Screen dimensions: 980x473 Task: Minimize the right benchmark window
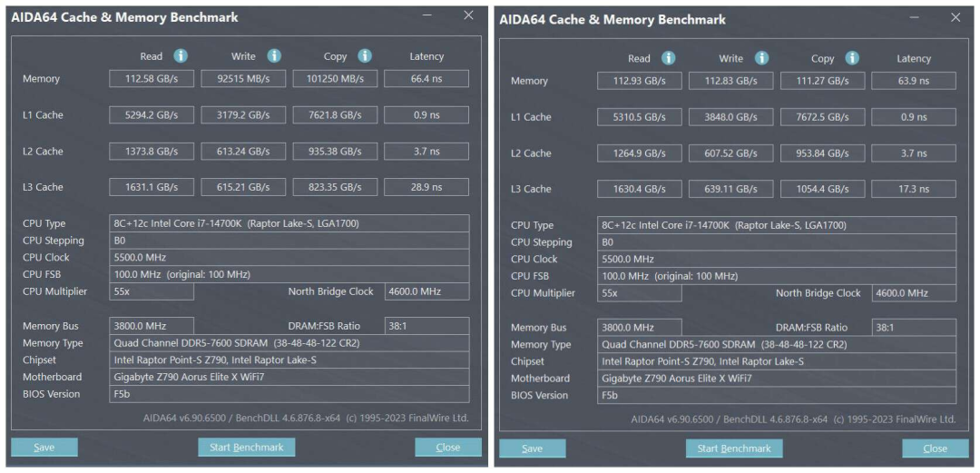click(x=915, y=17)
